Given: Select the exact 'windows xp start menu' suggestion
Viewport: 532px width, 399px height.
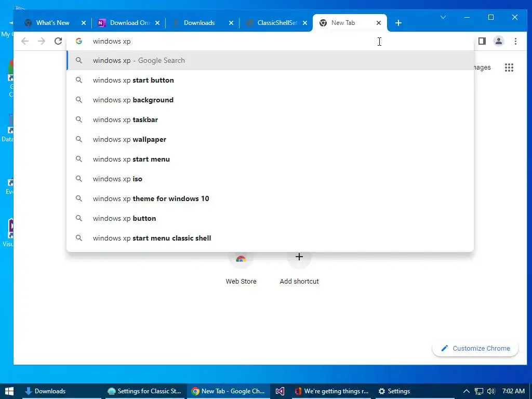Looking at the screenshot, I should [270, 159].
